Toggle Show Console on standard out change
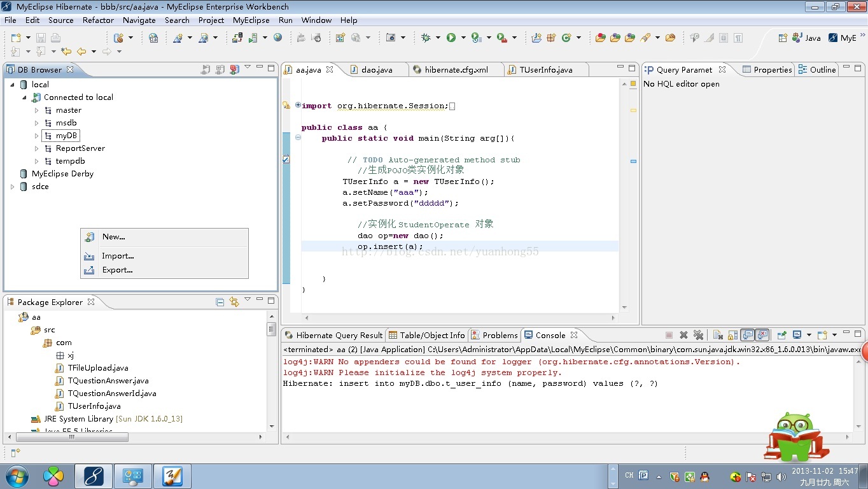 748,335
